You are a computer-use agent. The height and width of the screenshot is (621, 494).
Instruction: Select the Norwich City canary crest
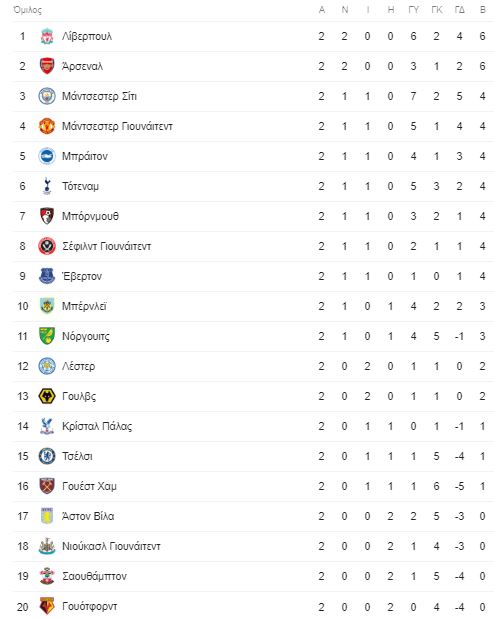pos(47,336)
